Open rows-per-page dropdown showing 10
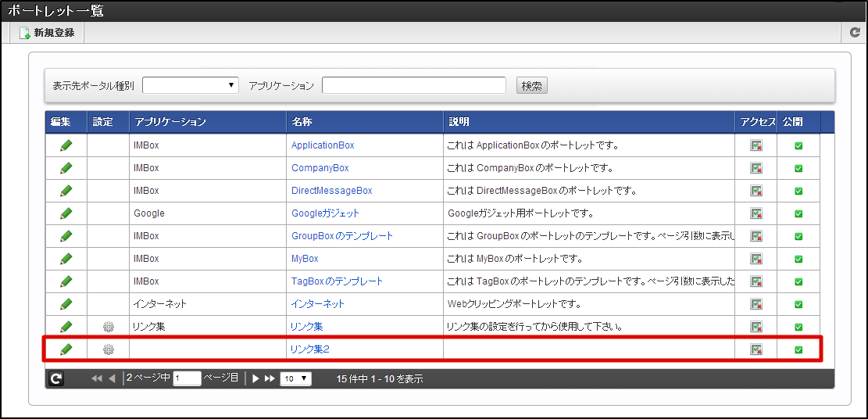The height and width of the screenshot is (419, 868). 296,378
